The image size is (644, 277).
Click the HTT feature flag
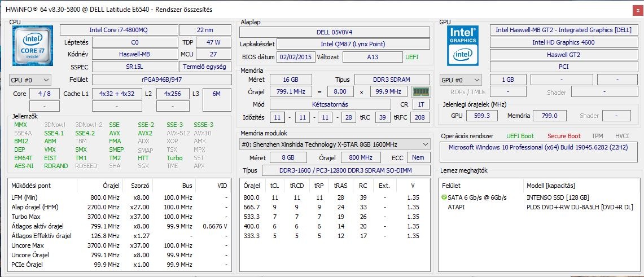[143, 157]
